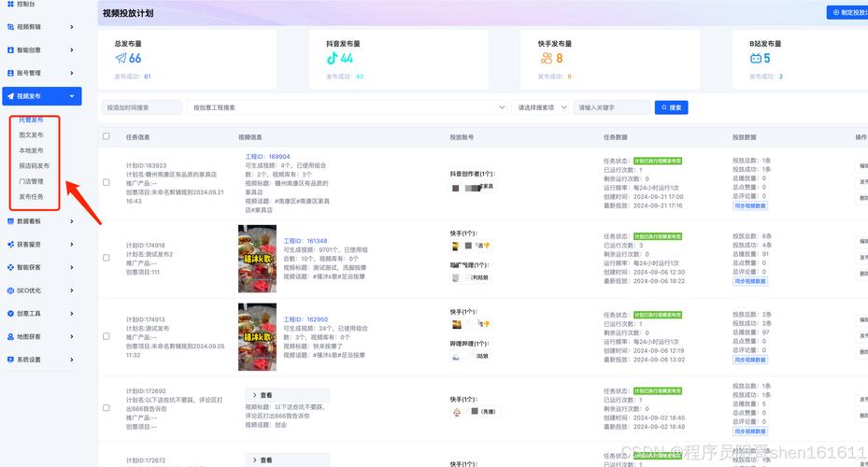The width and height of the screenshot is (868, 467).
Task: Expand the 视频剪辑 chevron in the sidebar
Action: (72, 26)
